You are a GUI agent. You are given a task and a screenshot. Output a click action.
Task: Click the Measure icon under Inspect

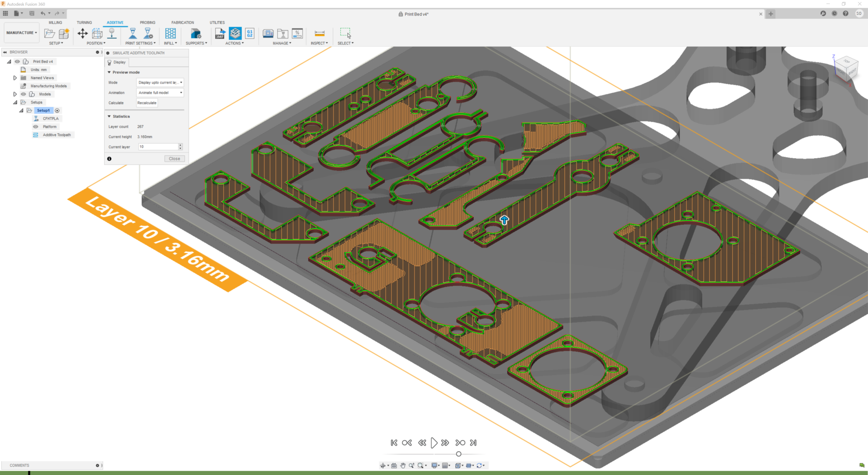319,33
